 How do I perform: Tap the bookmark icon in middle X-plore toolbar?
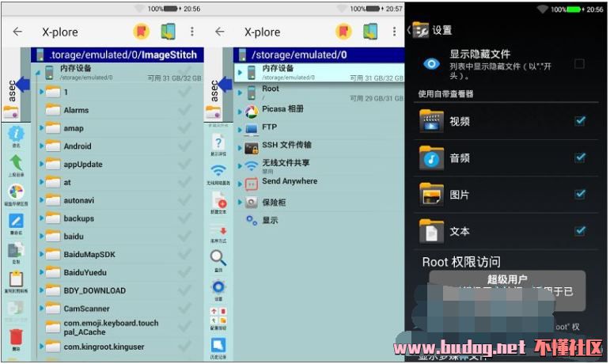(x=343, y=32)
